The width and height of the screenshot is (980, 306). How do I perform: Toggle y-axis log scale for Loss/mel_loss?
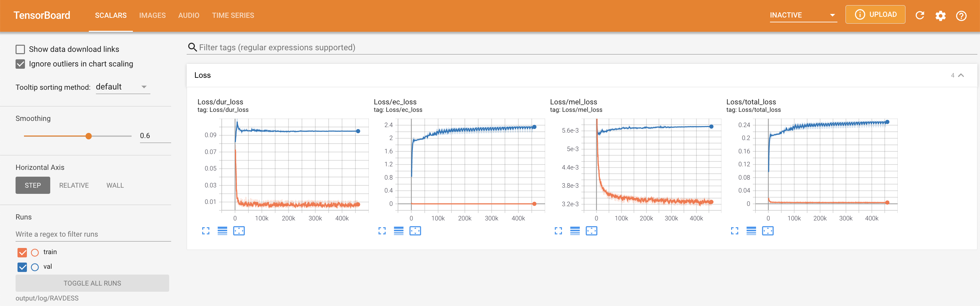575,231
